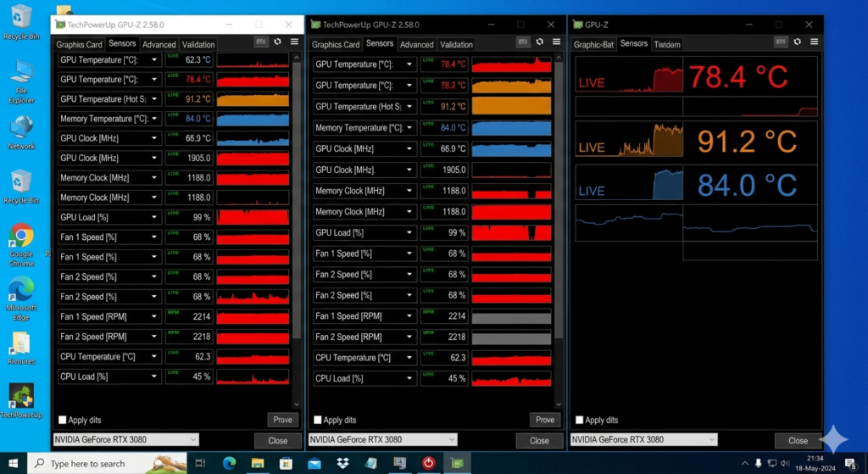This screenshot has height=474, width=868.
Task: Open the hamburger menu in the middle GPU-Z window
Action: (x=556, y=42)
